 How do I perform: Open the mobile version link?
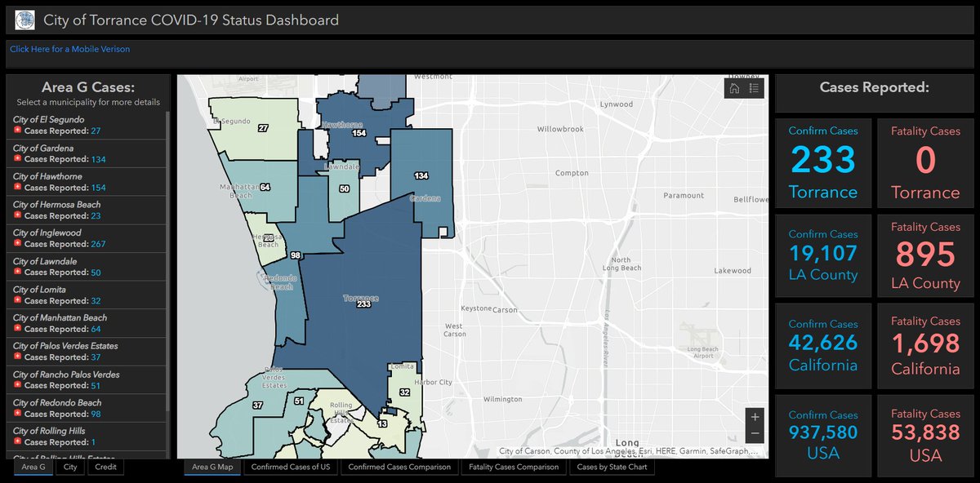[69, 49]
